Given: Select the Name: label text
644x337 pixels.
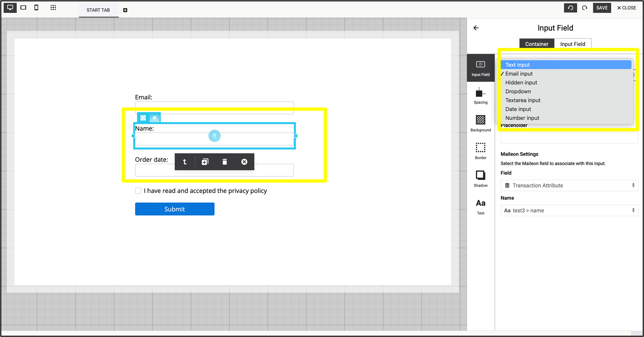Looking at the screenshot, I should [145, 128].
